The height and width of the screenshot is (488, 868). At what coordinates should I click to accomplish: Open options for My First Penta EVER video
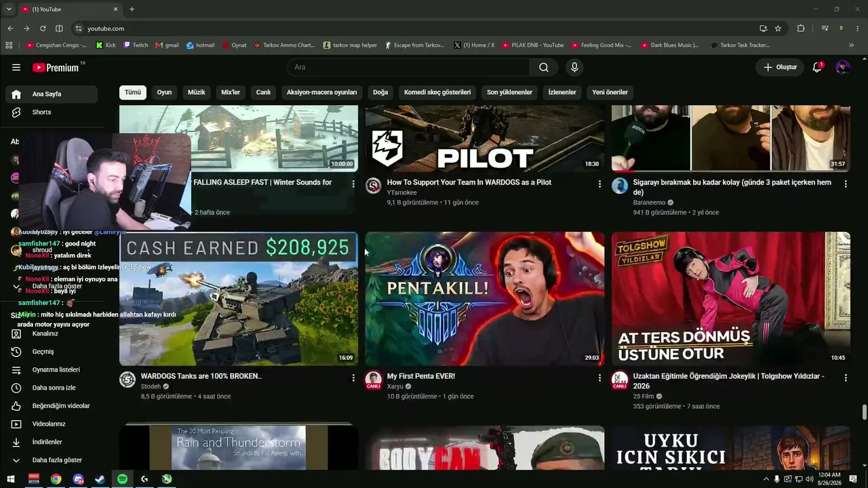(x=599, y=378)
